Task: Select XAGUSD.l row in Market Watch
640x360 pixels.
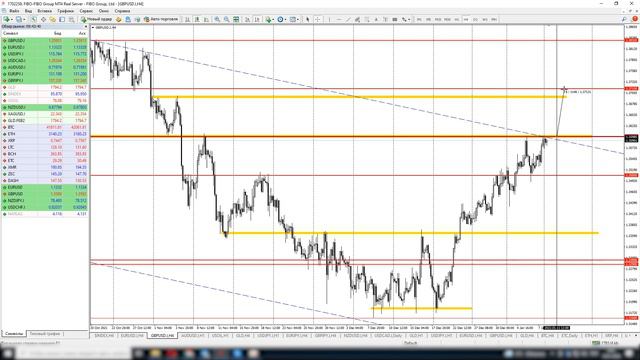Action: tap(45, 114)
